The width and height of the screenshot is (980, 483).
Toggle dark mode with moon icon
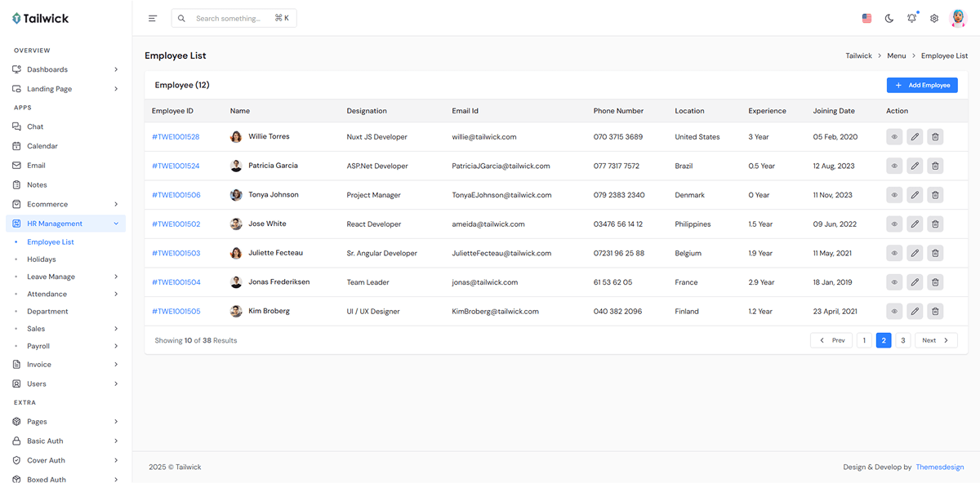pyautogui.click(x=889, y=18)
